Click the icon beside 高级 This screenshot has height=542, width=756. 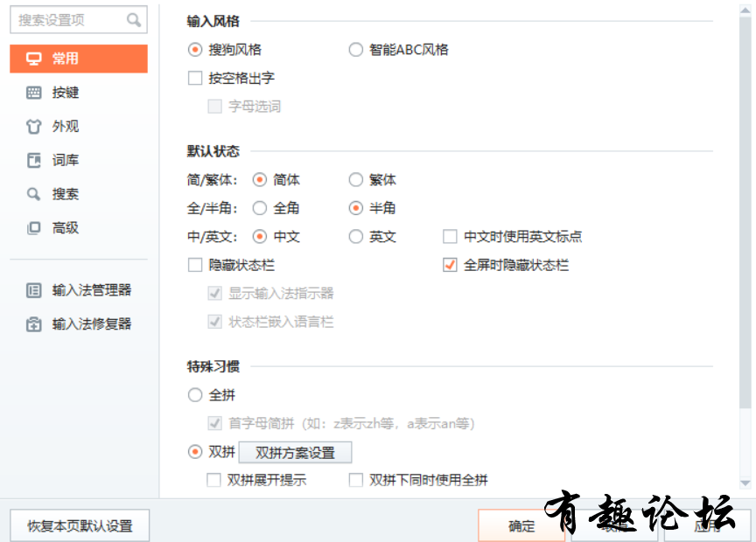[34, 228]
